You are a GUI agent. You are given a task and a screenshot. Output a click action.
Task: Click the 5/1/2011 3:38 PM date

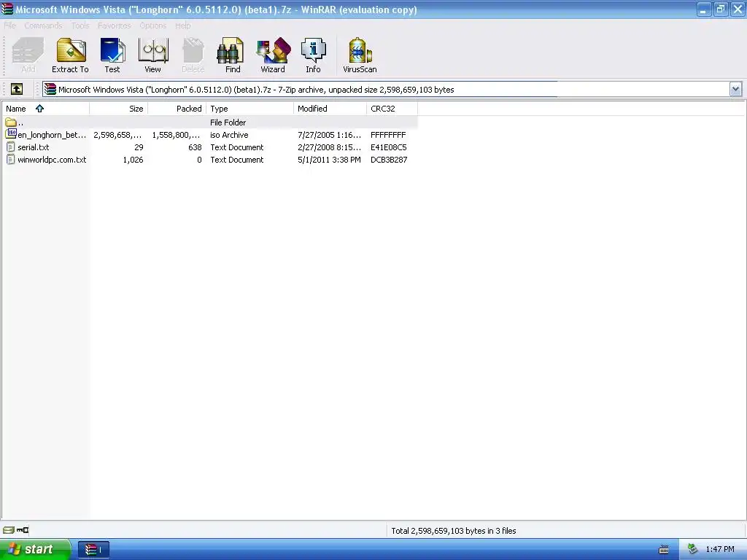329,160
